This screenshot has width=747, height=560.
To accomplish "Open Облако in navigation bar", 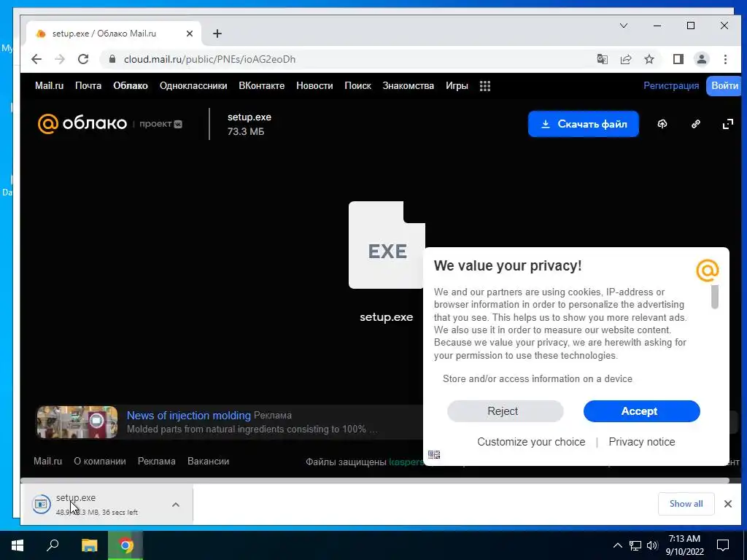I will pyautogui.click(x=131, y=86).
